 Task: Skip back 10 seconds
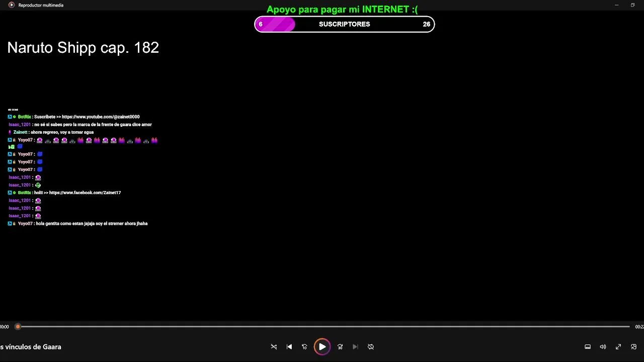pos(304,346)
